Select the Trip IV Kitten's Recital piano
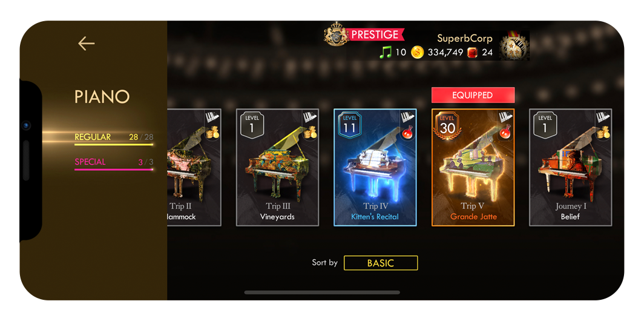The height and width of the screenshot is (321, 644). point(375,167)
